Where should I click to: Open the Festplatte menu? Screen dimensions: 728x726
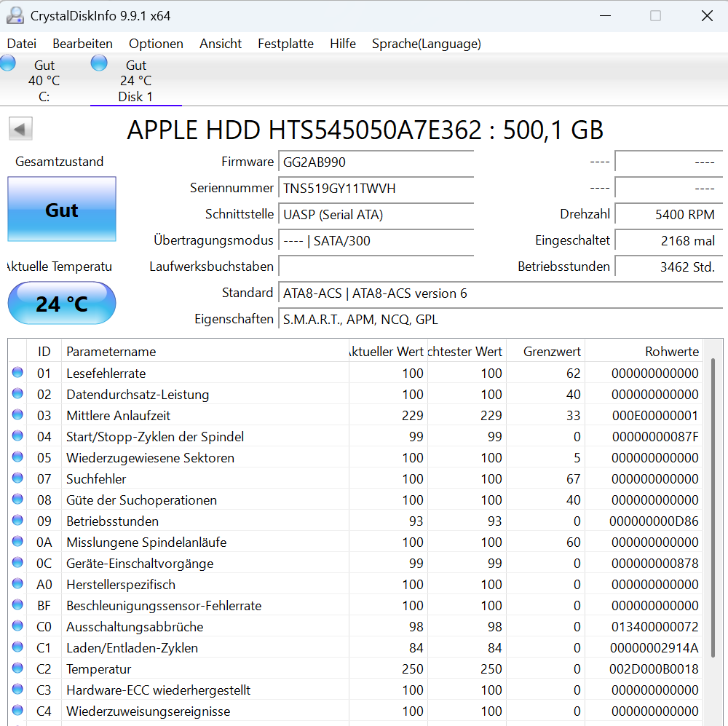(285, 44)
